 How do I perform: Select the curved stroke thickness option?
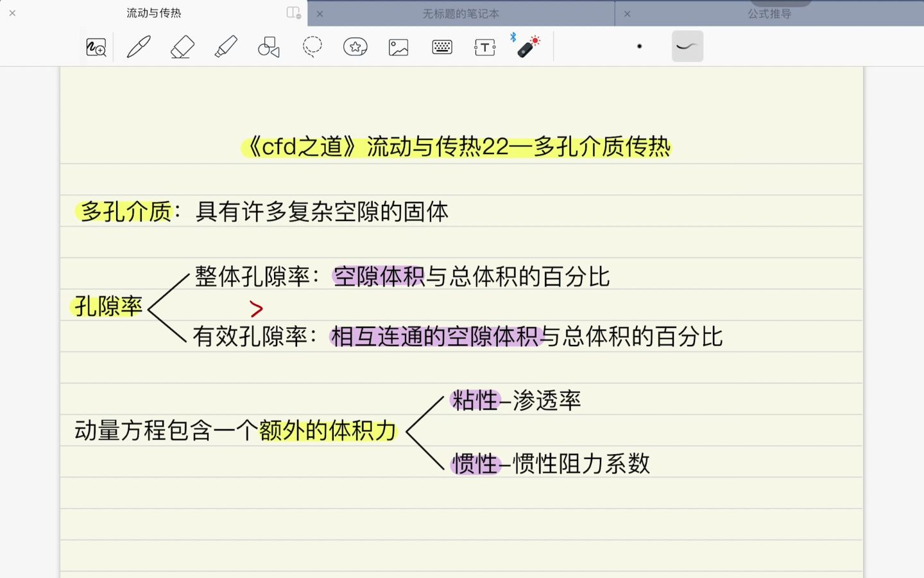pyautogui.click(x=687, y=46)
